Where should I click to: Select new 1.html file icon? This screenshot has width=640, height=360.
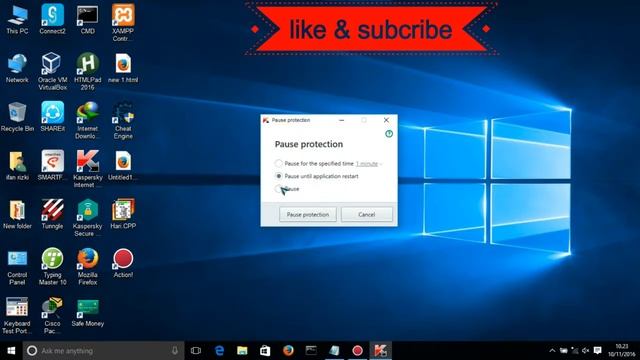coord(123,68)
